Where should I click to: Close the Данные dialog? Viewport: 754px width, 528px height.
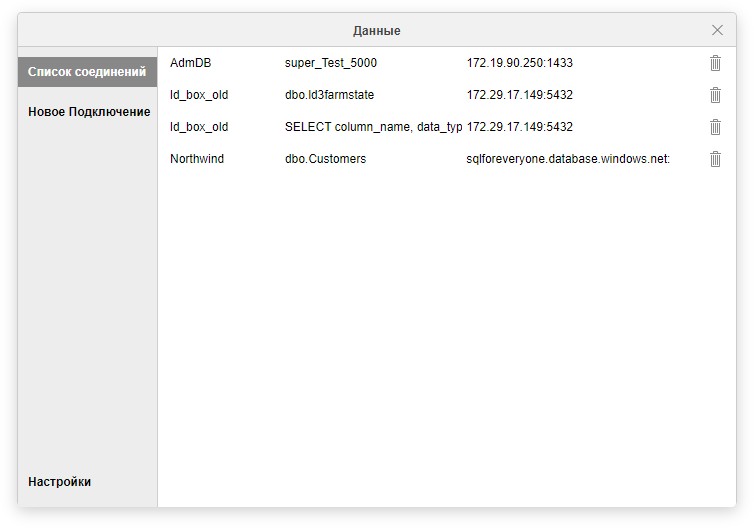coord(717,30)
